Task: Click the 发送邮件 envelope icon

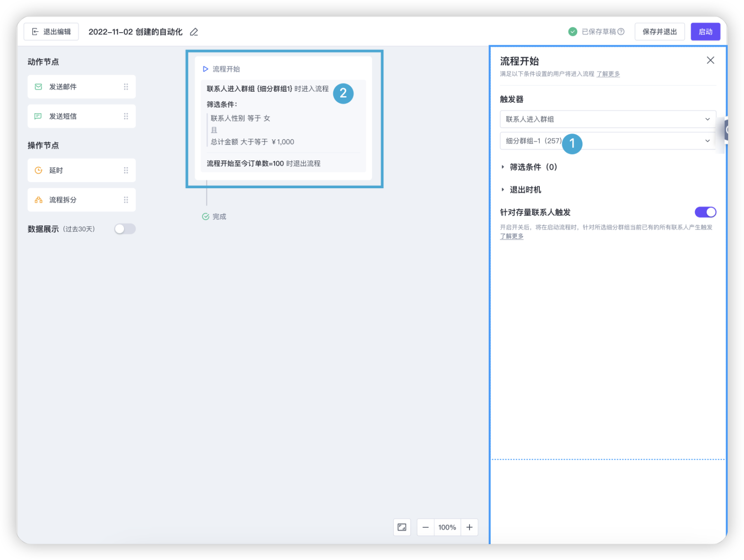Action: click(38, 87)
